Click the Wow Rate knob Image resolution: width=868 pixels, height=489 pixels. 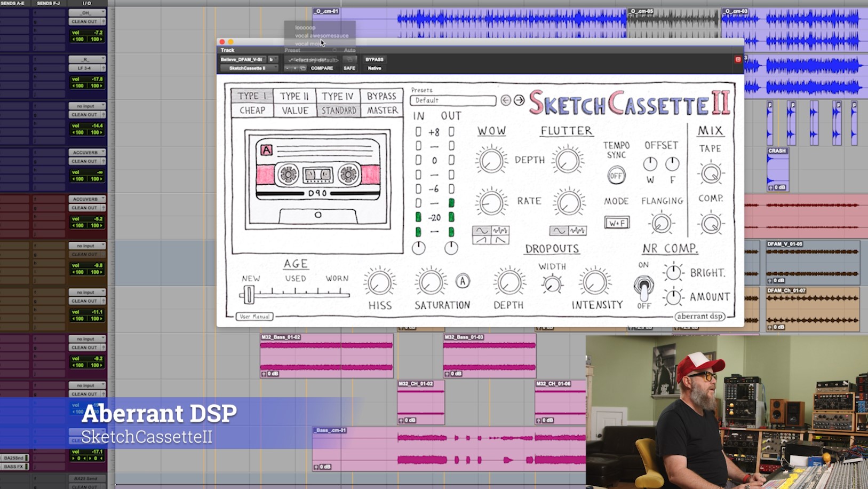[x=491, y=202]
